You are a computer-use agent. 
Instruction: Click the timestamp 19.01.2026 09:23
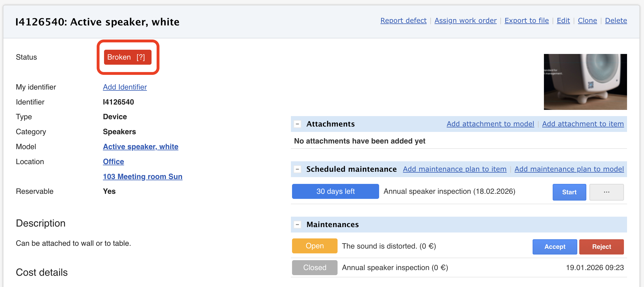pyautogui.click(x=595, y=268)
